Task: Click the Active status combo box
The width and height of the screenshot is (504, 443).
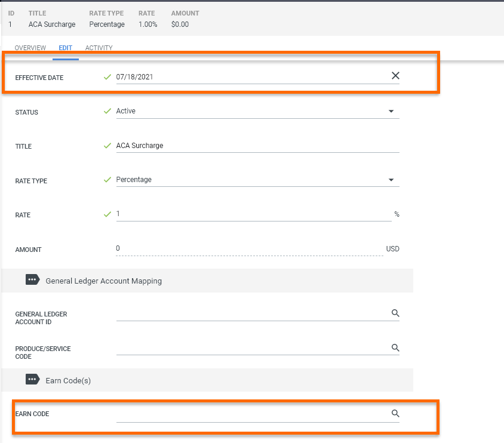Action: (x=257, y=111)
